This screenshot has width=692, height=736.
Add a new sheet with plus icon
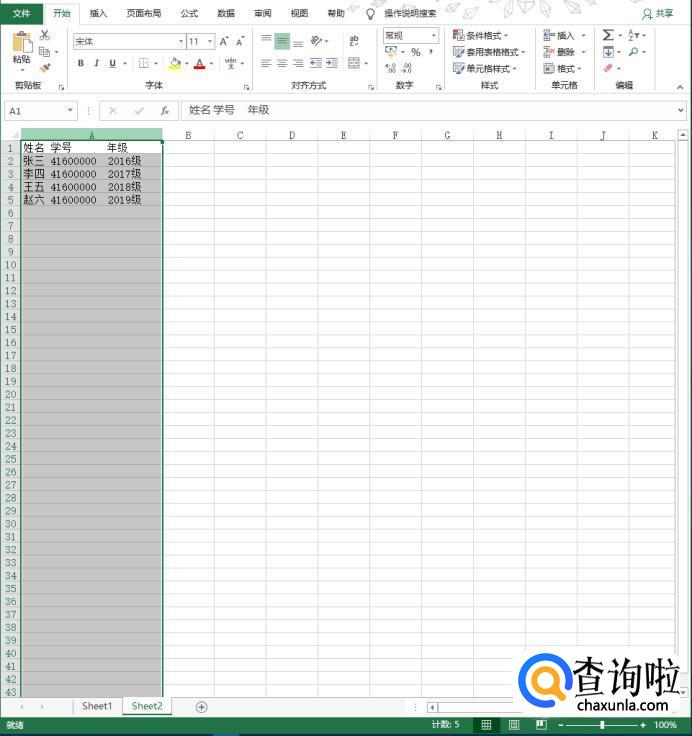(201, 707)
